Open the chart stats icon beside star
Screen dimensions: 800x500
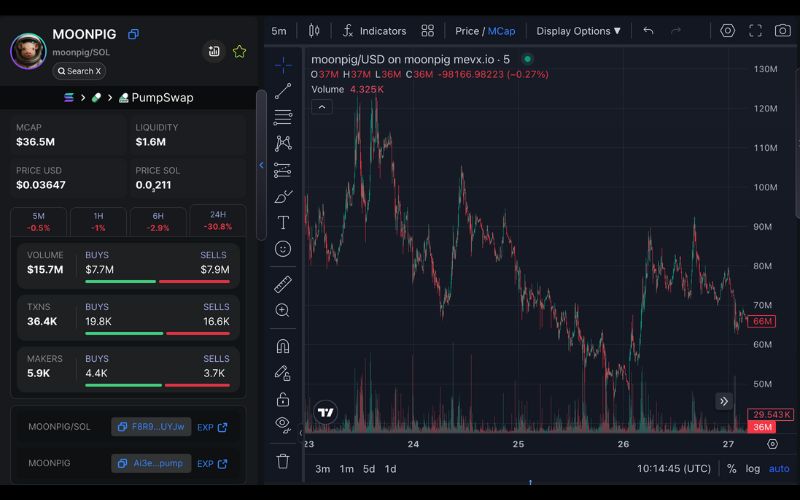pyautogui.click(x=214, y=51)
